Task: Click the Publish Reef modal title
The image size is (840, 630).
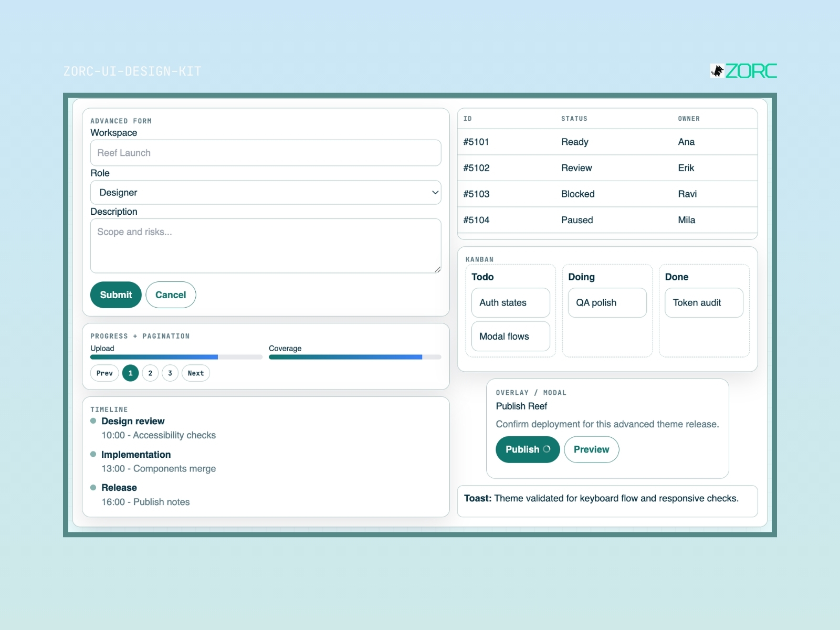Action: click(521, 406)
